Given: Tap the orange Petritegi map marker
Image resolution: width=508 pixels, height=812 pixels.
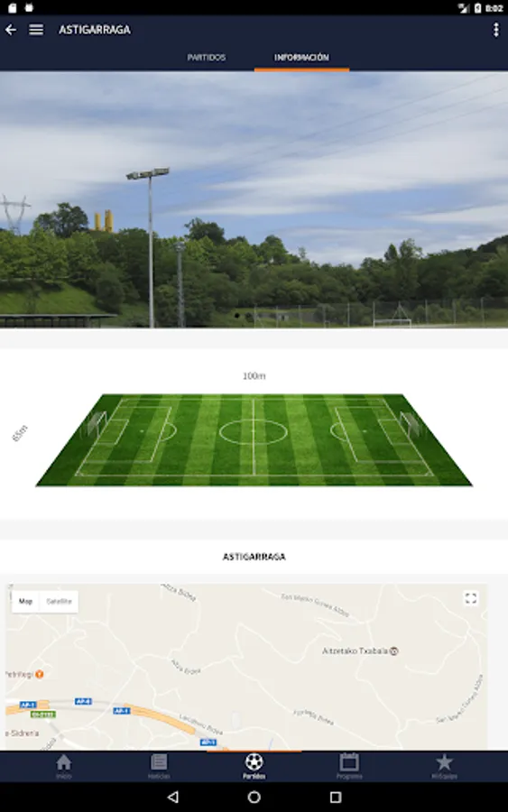Looking at the screenshot, I should click(40, 674).
